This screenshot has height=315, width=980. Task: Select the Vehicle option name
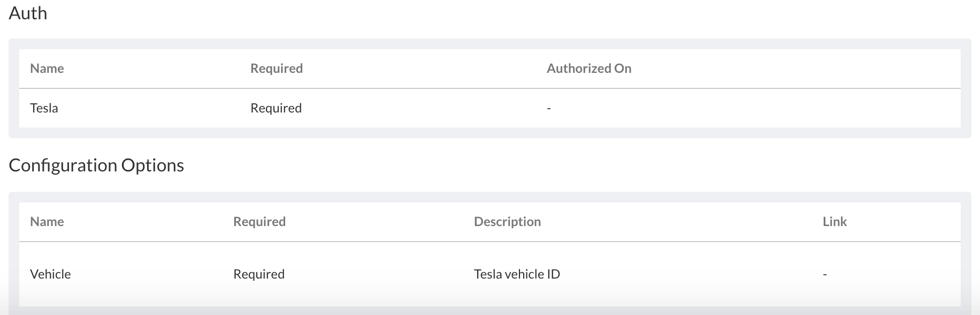point(50,274)
